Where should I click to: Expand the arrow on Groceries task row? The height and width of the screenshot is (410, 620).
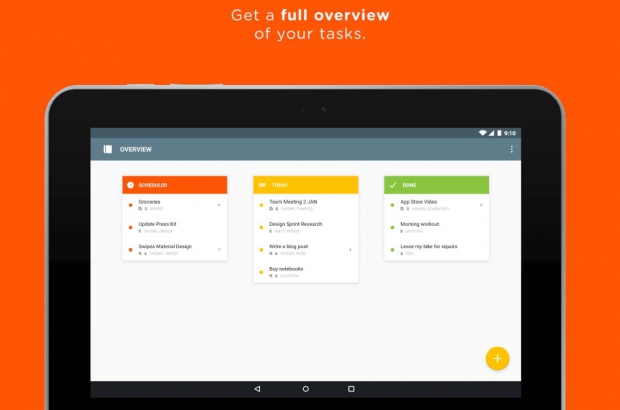(x=219, y=204)
